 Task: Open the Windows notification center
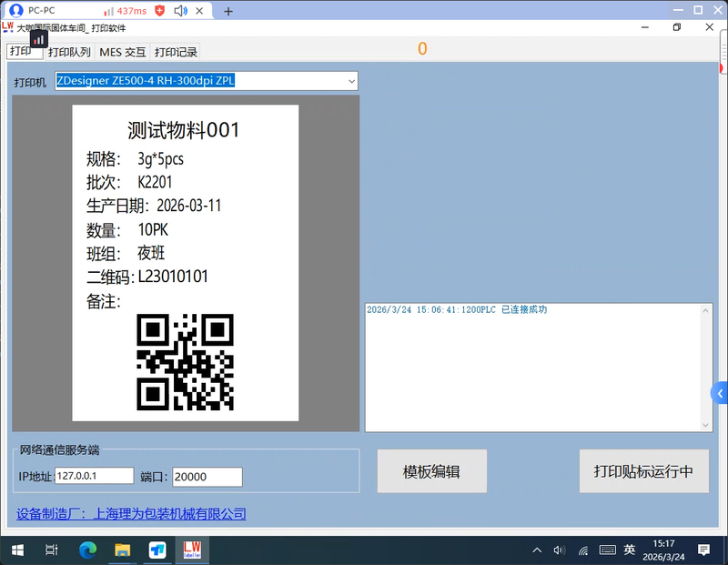point(703,550)
